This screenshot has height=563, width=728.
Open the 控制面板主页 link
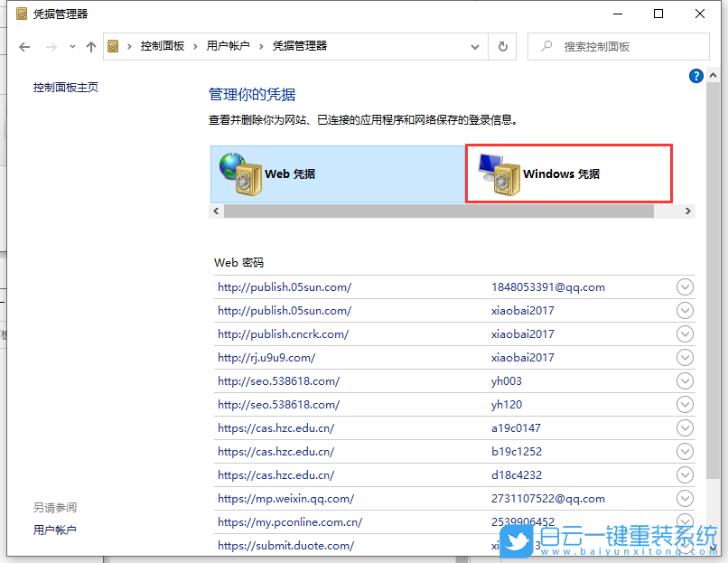pos(65,88)
